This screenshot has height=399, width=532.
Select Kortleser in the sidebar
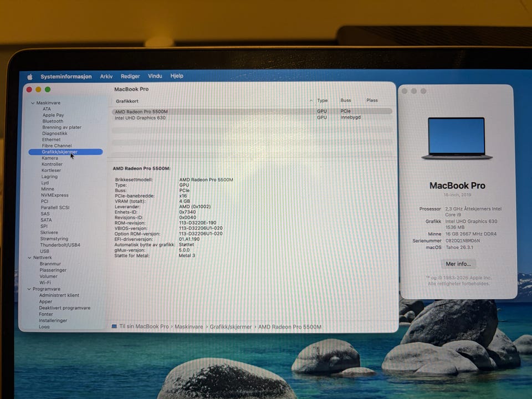click(51, 170)
